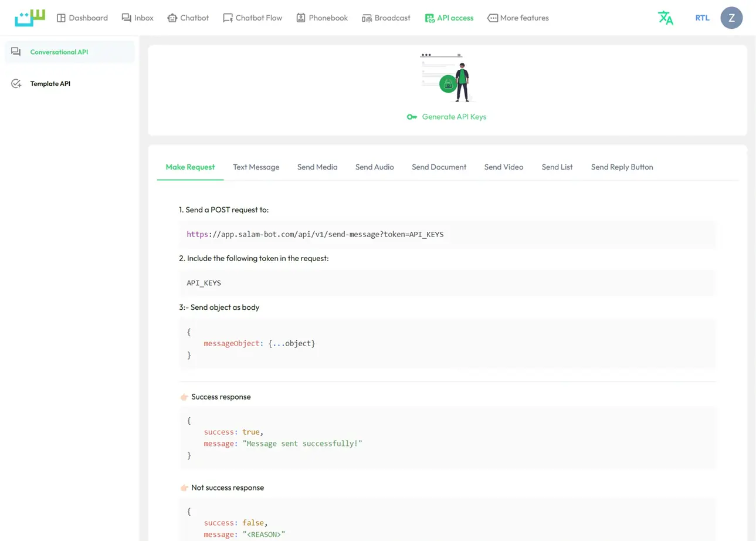Screen dimensions: 756x541
Task: Click the Chatbot robot icon
Action: pos(172,18)
